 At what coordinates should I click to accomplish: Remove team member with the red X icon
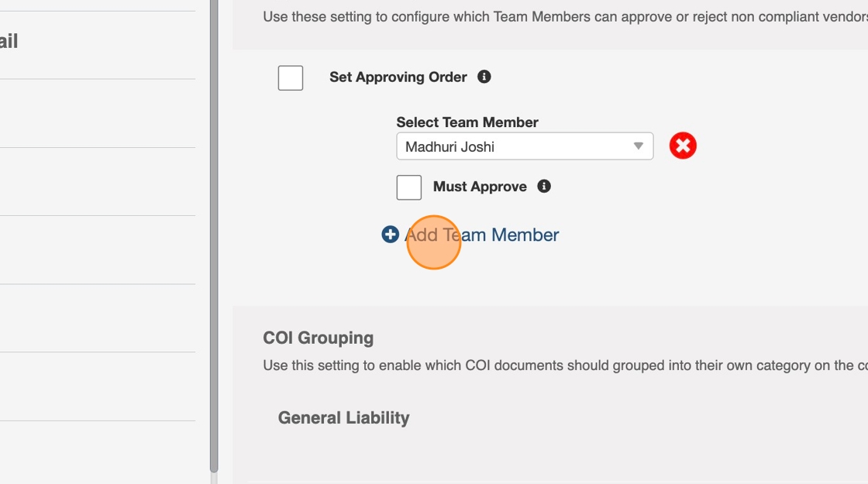683,146
